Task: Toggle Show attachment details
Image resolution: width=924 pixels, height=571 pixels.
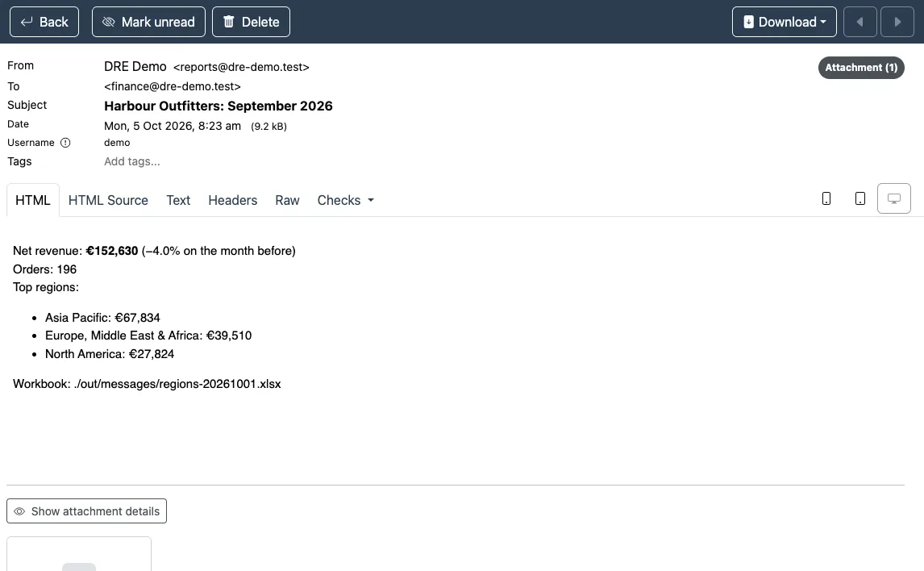Action: pyautogui.click(x=86, y=511)
